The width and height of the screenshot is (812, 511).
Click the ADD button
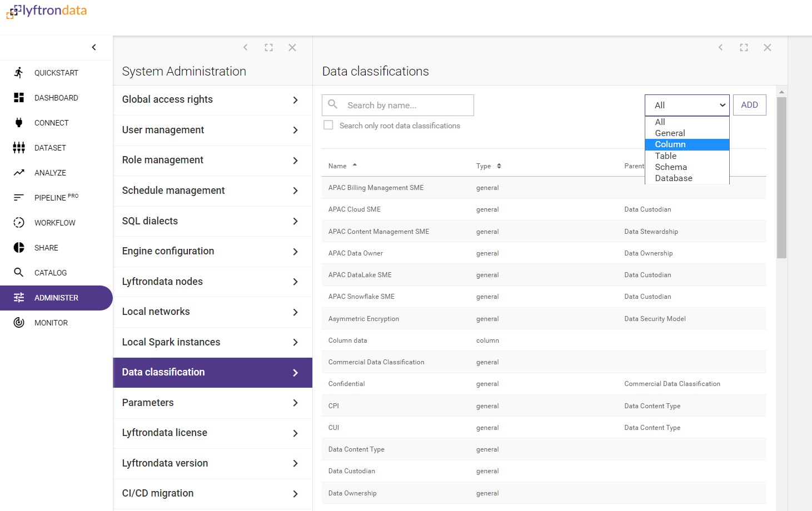749,105
